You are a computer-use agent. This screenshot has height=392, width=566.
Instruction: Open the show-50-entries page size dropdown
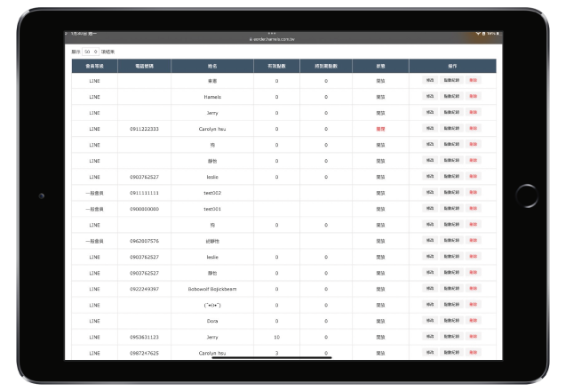coord(91,52)
